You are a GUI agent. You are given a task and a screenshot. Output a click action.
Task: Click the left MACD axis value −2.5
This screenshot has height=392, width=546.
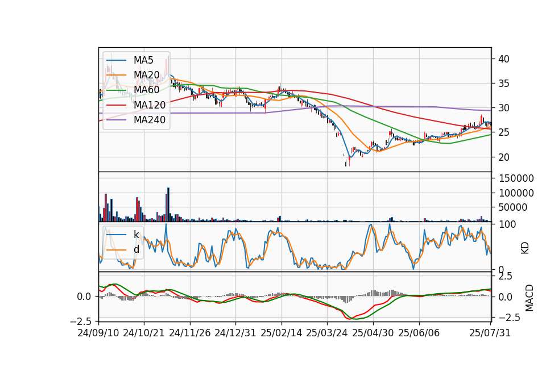pos(81,321)
